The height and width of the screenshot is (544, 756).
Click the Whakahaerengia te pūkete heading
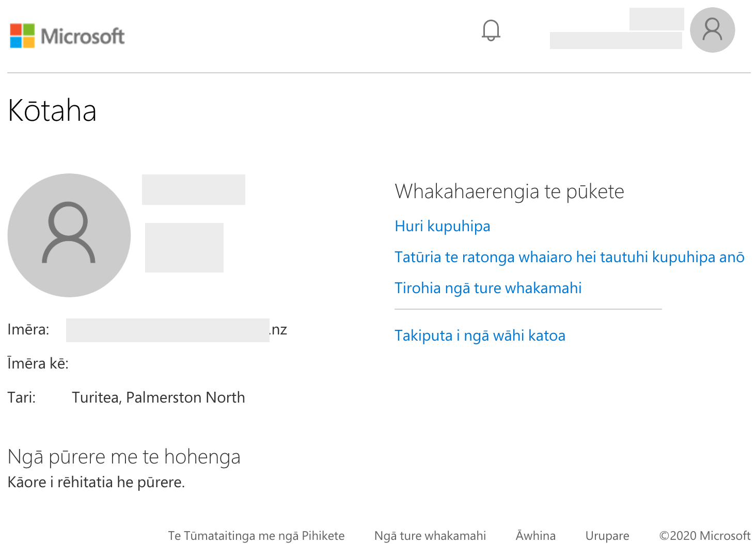point(509,191)
